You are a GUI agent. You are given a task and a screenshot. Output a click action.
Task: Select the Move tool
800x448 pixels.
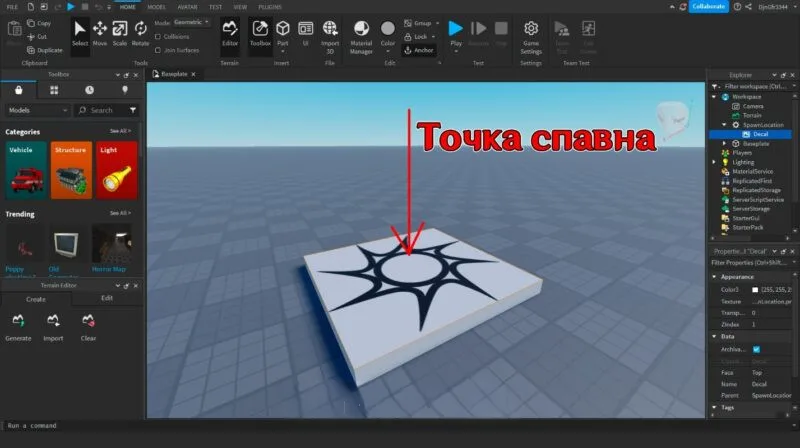point(99,34)
